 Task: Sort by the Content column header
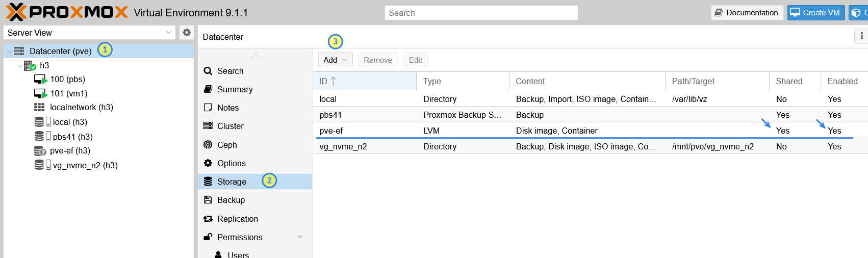coord(588,81)
